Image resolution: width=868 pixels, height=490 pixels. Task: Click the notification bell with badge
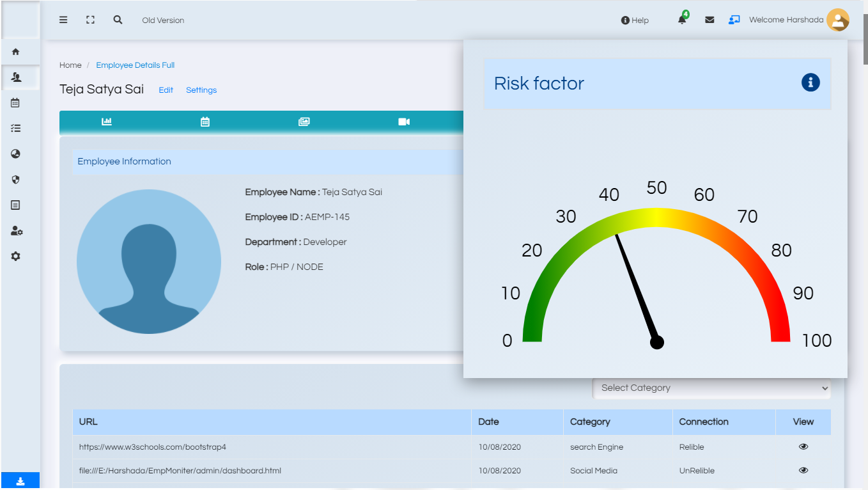[681, 20]
